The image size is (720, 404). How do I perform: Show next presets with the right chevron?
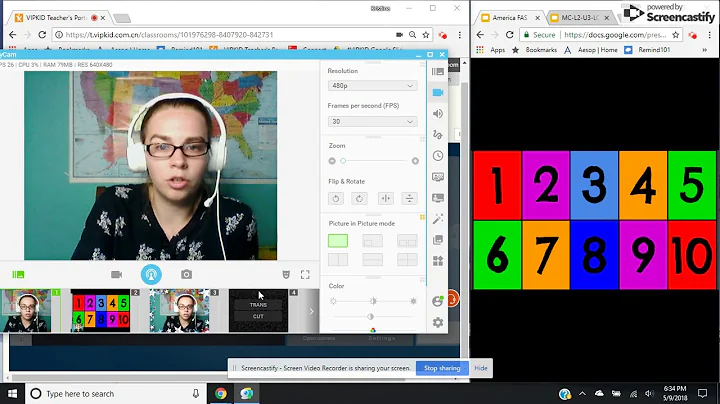pyautogui.click(x=311, y=311)
